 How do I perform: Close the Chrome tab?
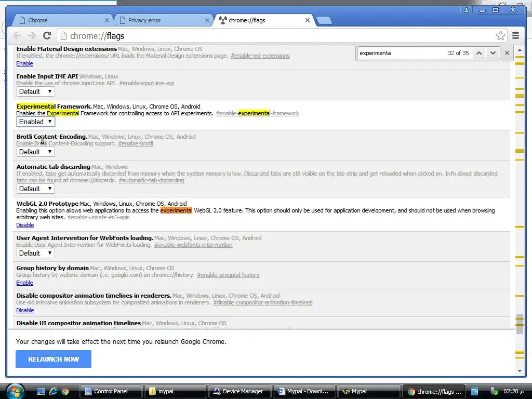click(x=107, y=20)
